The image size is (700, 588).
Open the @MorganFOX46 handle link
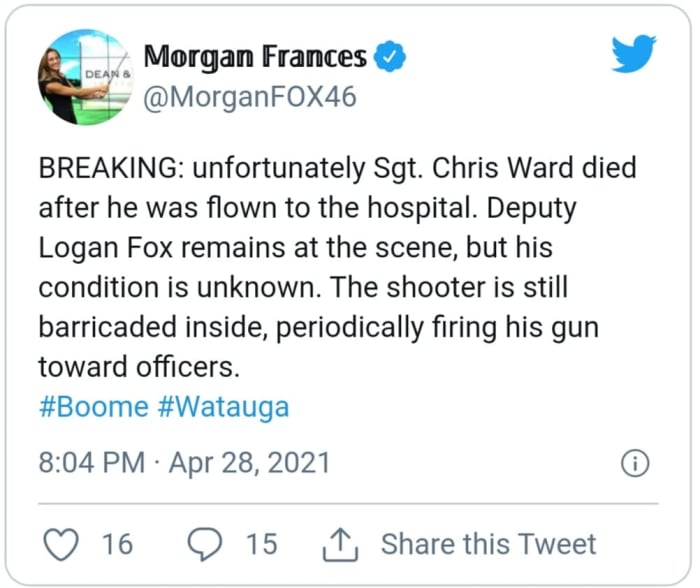250,97
